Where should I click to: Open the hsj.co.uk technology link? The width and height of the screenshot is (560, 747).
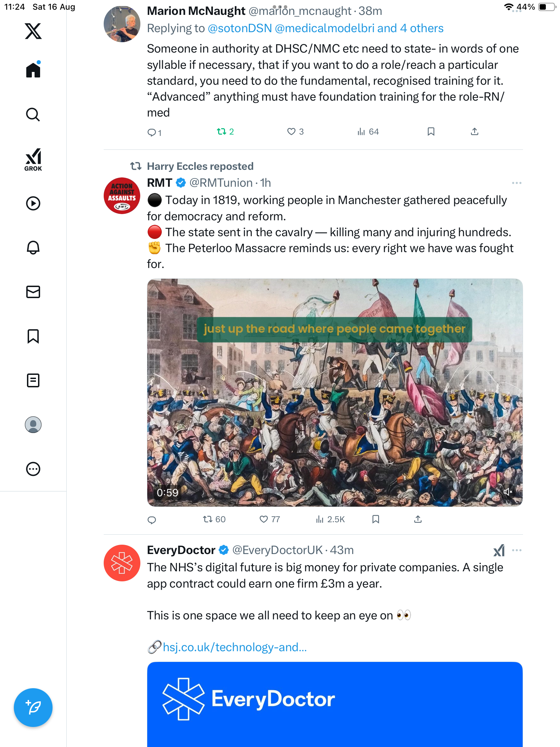235,647
